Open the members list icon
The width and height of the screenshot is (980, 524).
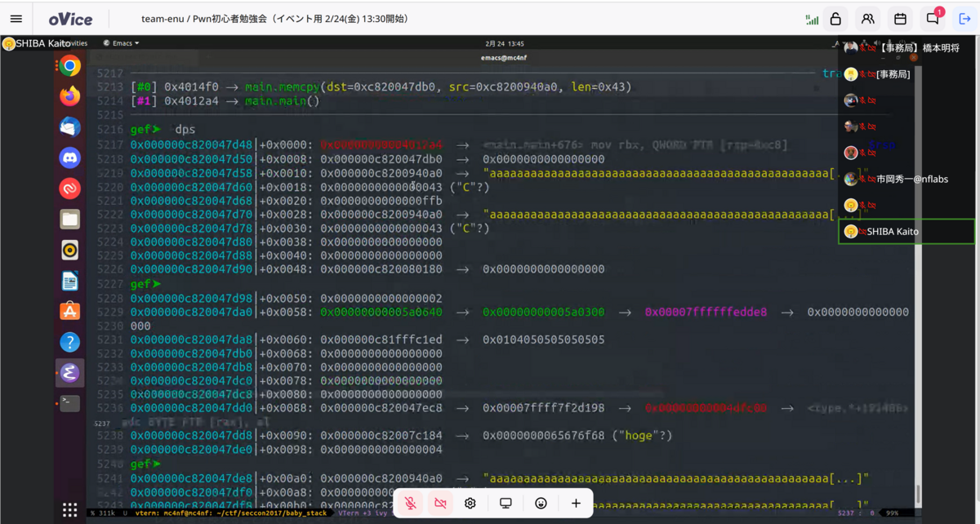[x=866, y=18]
